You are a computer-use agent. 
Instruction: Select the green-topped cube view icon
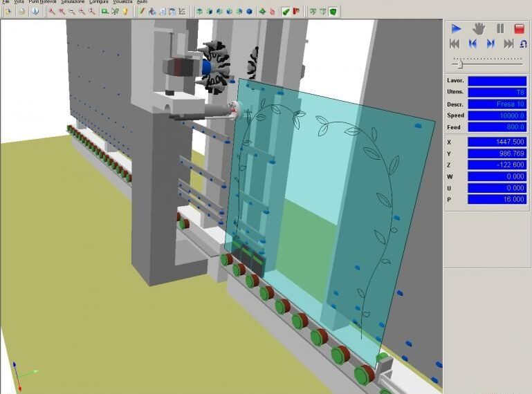tap(199, 12)
